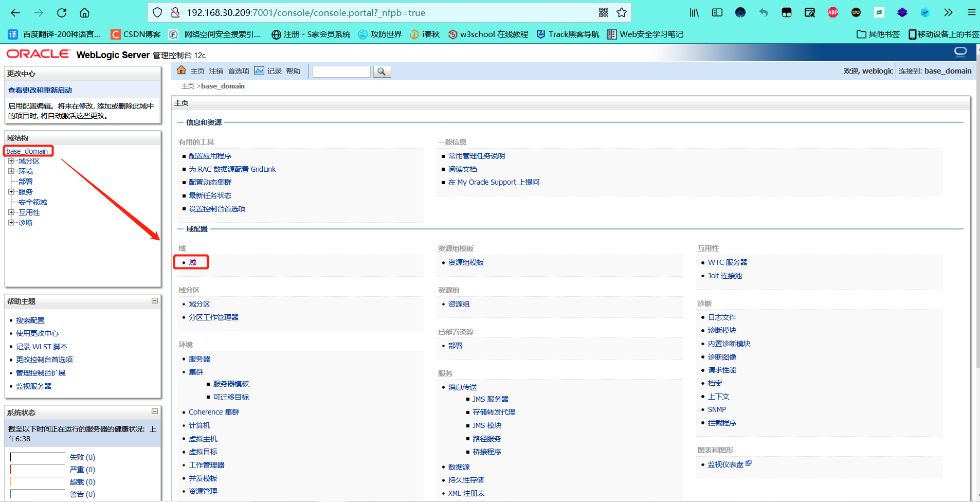Click 记录 in the console toolbar
Image resolution: width=980 pixels, height=502 pixels.
pyautogui.click(x=275, y=71)
